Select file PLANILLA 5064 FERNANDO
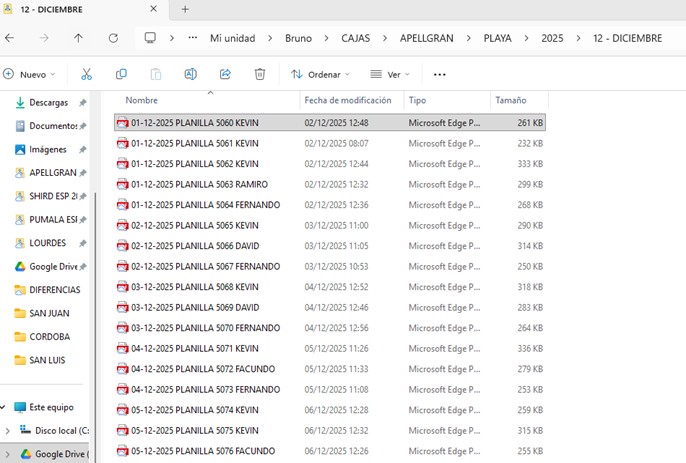 coord(330,205)
